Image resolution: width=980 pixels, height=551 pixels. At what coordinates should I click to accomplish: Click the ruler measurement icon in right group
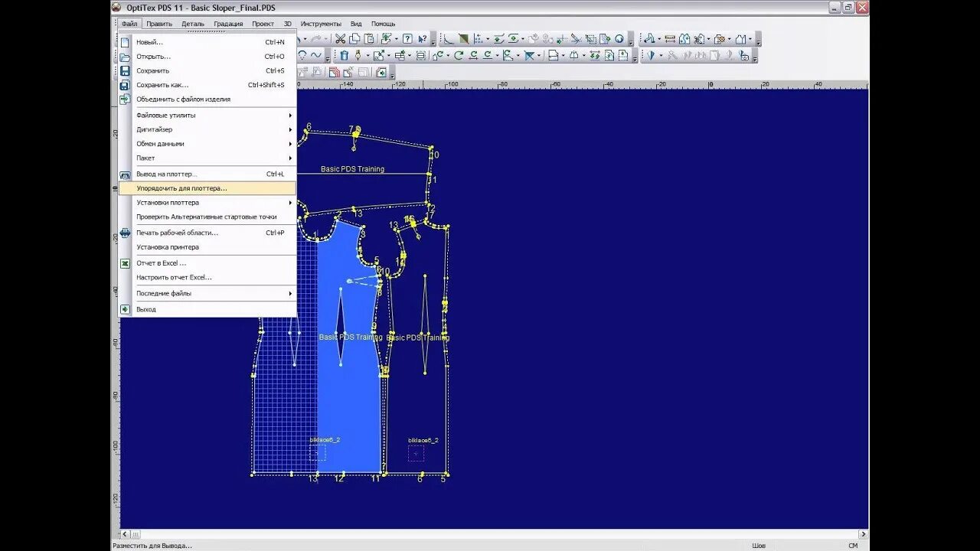tap(670, 39)
